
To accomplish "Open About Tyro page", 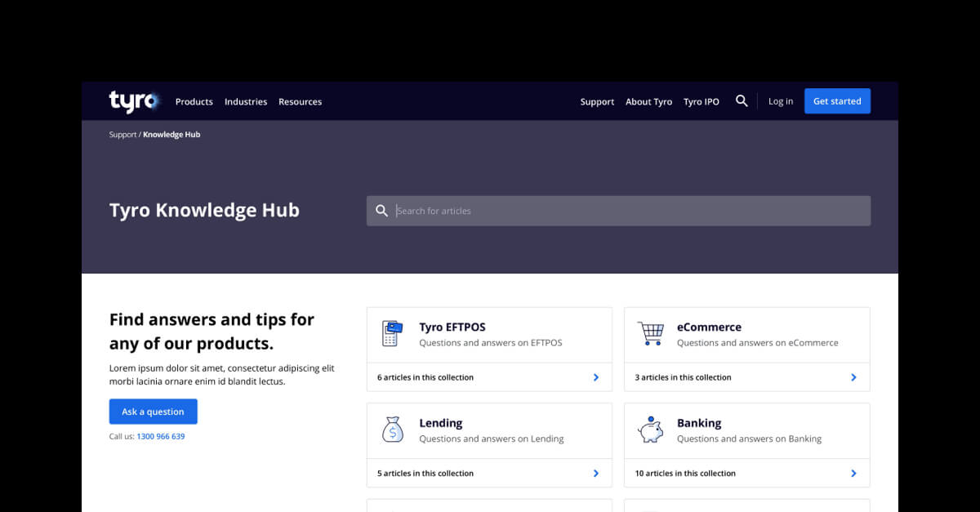I will pyautogui.click(x=648, y=102).
